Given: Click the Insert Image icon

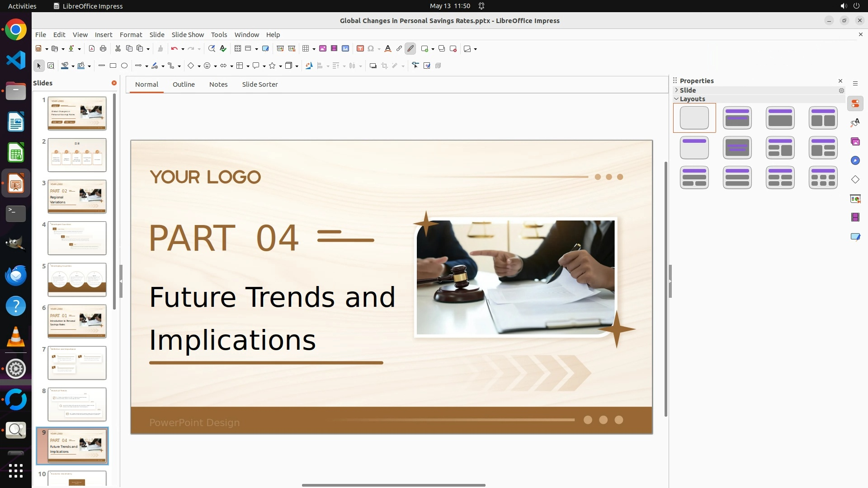Looking at the screenshot, I should (x=323, y=49).
